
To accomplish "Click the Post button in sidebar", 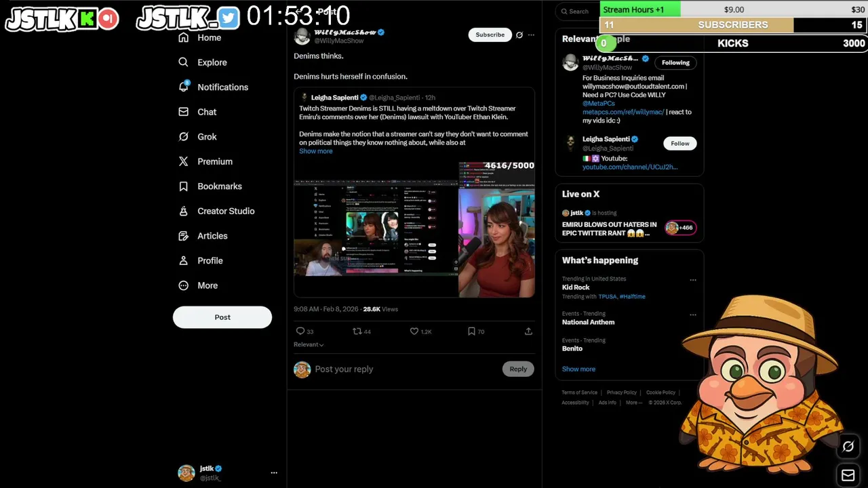I will point(222,317).
